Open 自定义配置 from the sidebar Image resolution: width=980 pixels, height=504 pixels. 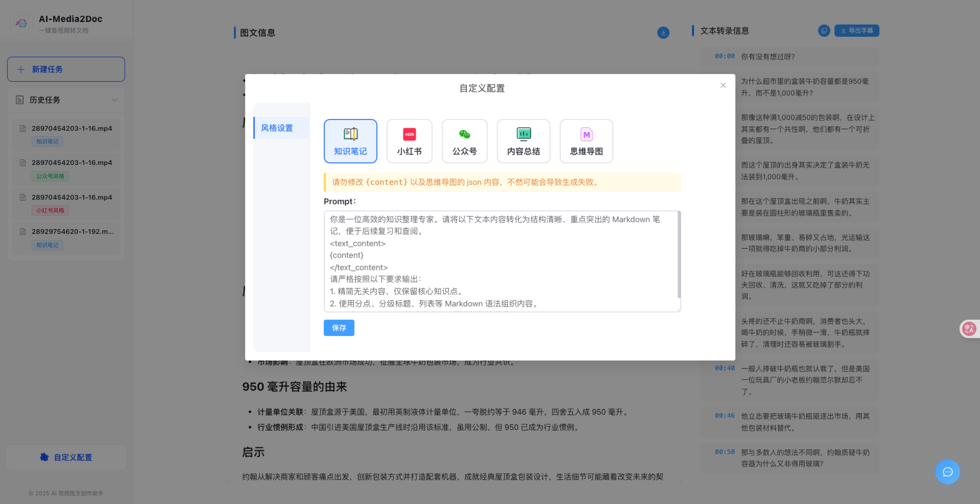coord(65,457)
